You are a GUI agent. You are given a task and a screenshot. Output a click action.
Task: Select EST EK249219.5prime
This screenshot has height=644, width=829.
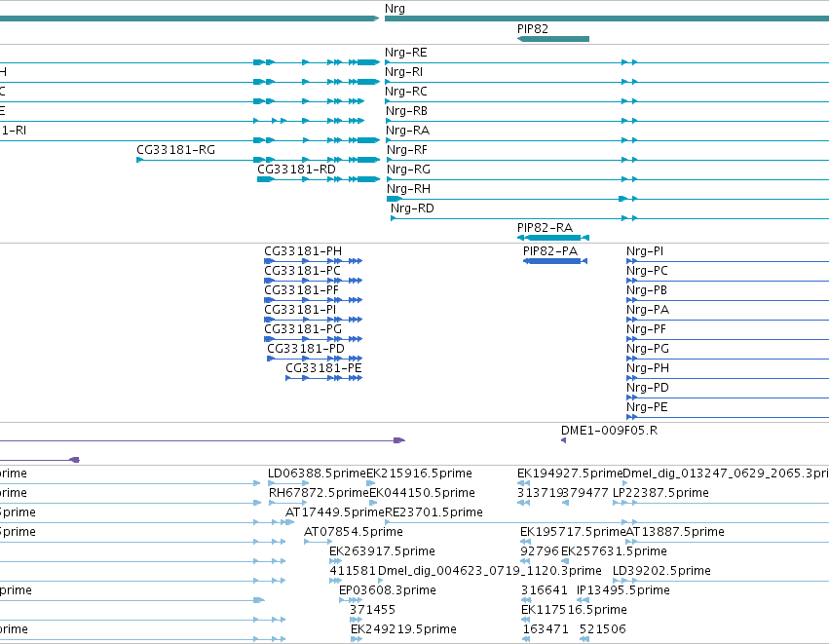pos(403,629)
